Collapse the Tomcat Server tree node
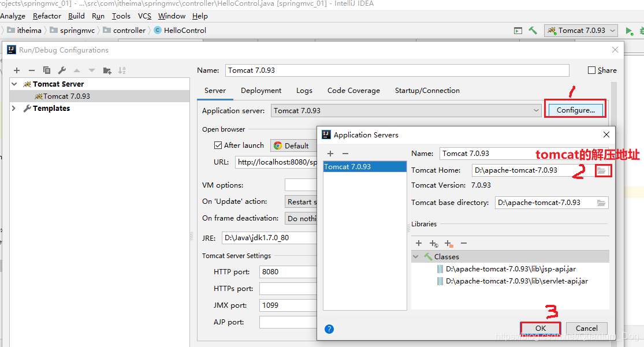 14,84
